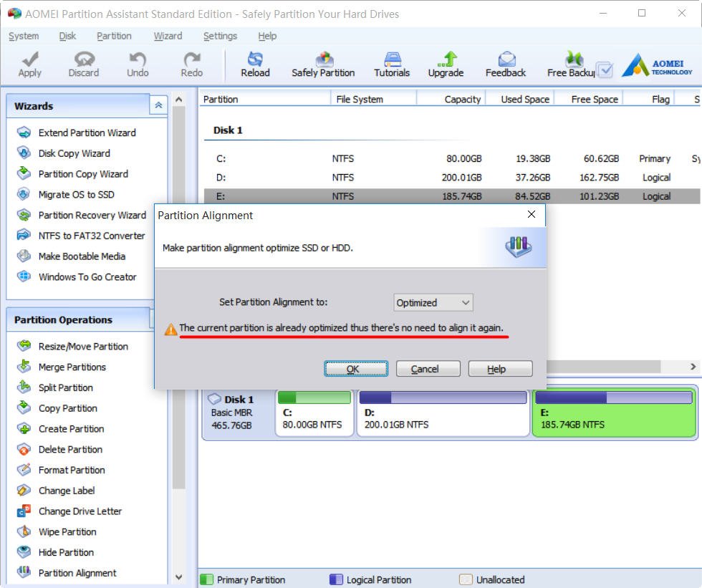Sort by the Capacity column header
This screenshot has width=702, height=588.
(451, 100)
